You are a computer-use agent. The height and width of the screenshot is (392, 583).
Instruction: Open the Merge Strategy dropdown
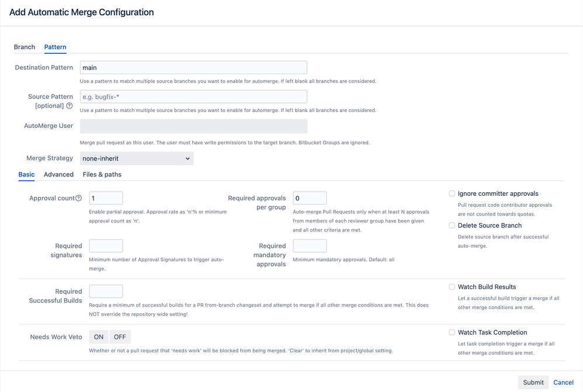click(136, 158)
